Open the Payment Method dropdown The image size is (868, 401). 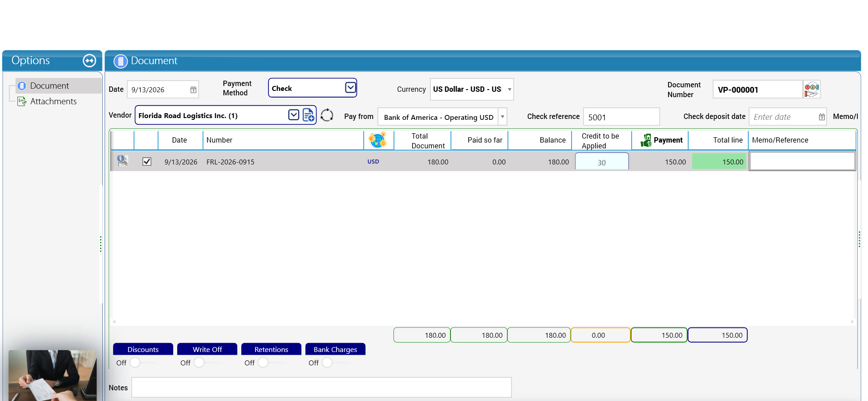[350, 87]
